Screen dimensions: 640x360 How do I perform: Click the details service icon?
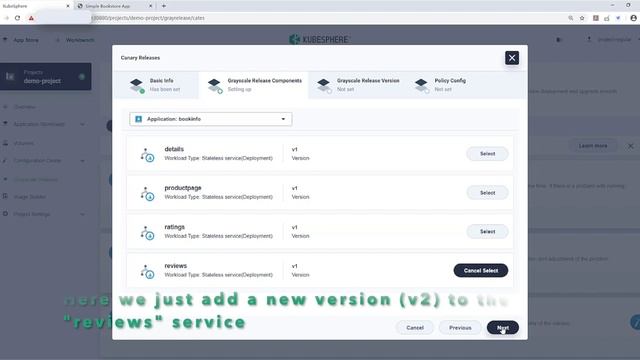tap(147, 155)
